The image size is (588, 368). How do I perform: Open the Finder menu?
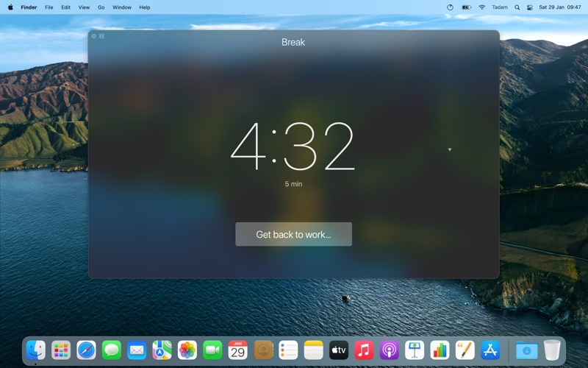[29, 7]
